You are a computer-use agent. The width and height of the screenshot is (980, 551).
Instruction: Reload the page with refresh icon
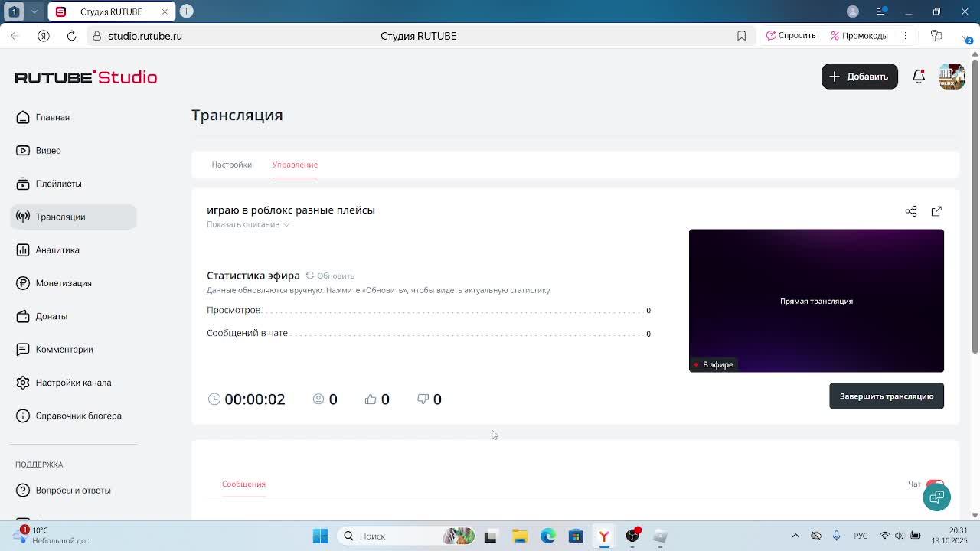point(71,36)
